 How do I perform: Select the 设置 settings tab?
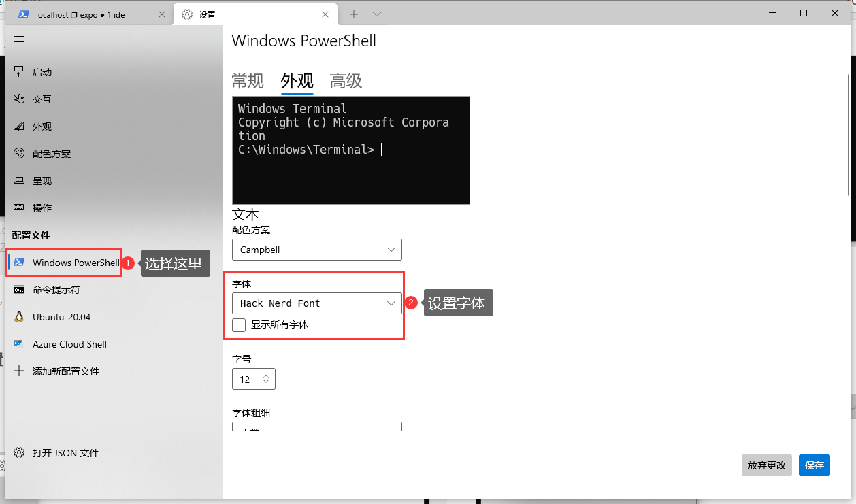[x=255, y=14]
